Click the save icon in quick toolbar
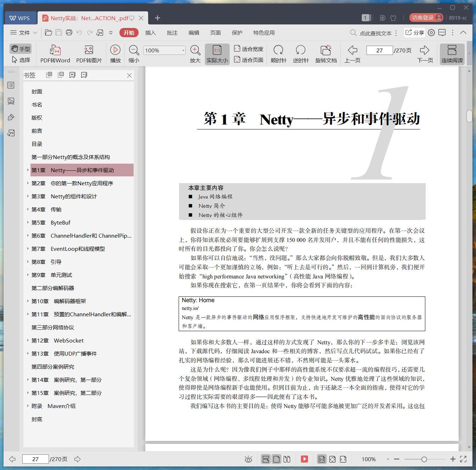Screen dimensions: 476x470 (x=59, y=33)
